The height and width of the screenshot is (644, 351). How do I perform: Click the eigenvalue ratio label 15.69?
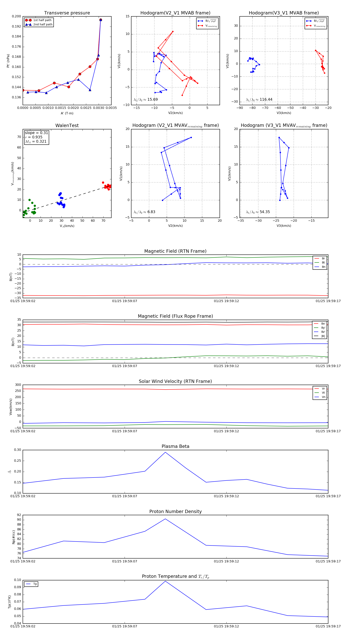pyautogui.click(x=146, y=100)
